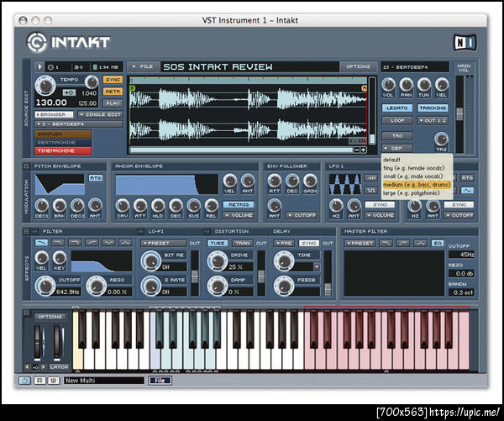Screen dimensions: 504x421
Task: Click the TRAN distortion button
Action: coord(243,243)
